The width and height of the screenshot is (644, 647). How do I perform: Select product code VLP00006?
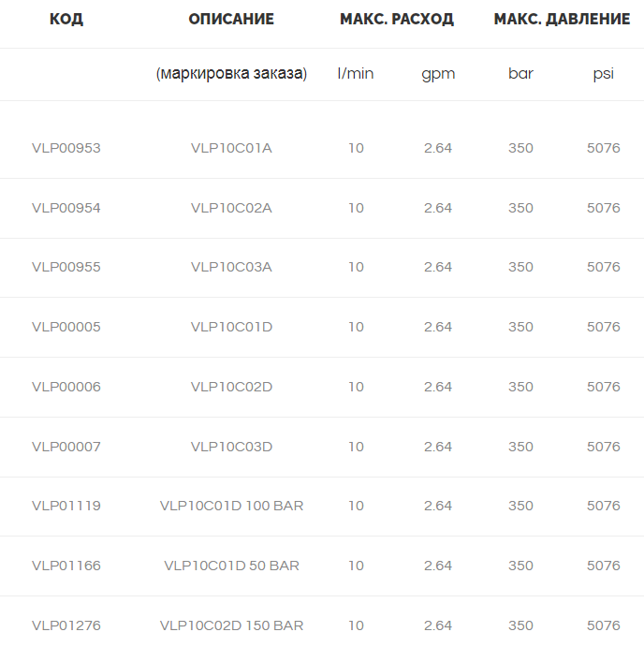coord(66,387)
